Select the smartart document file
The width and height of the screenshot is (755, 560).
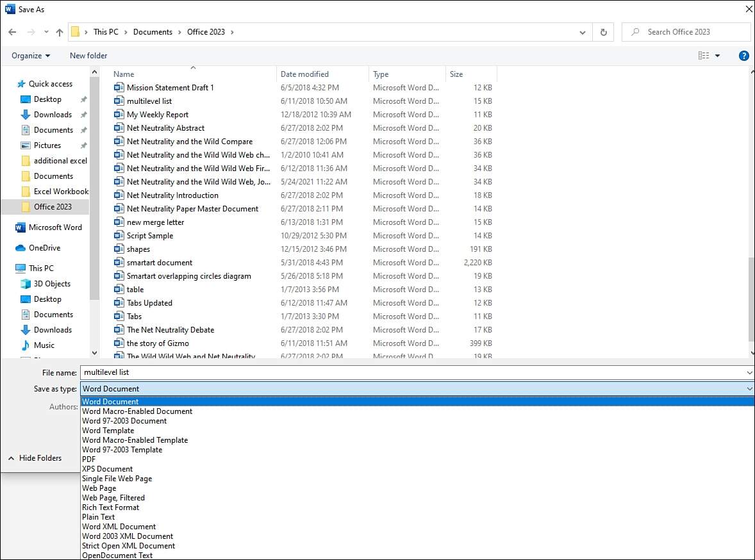pos(160,263)
